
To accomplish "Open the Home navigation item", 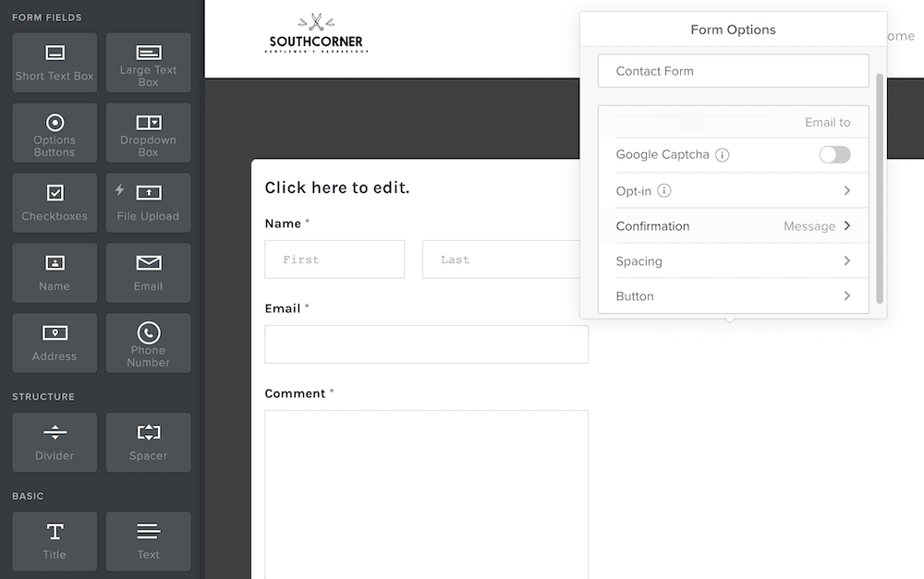I will click(899, 36).
